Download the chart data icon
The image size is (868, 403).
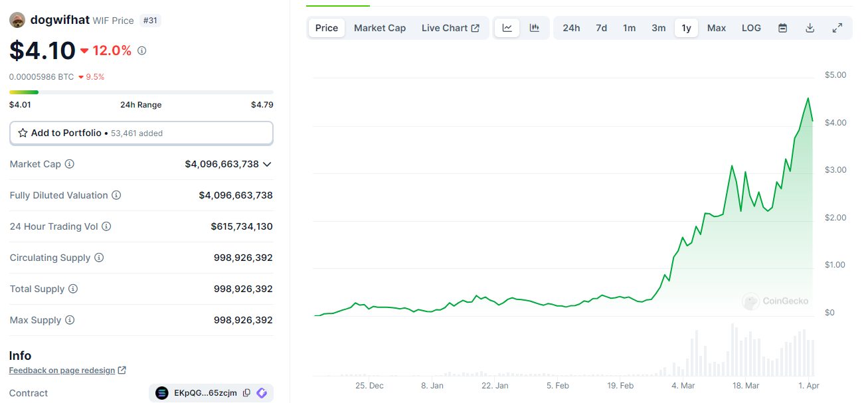click(x=810, y=28)
